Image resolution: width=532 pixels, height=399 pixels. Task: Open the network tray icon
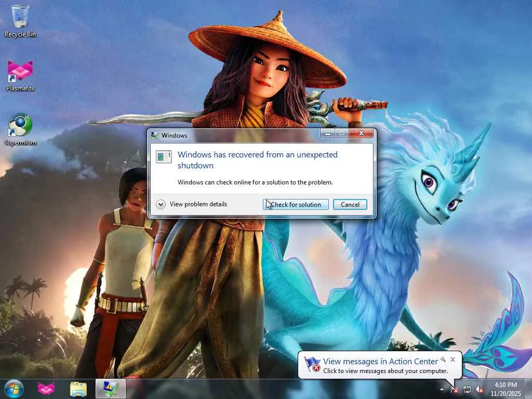tap(467, 390)
